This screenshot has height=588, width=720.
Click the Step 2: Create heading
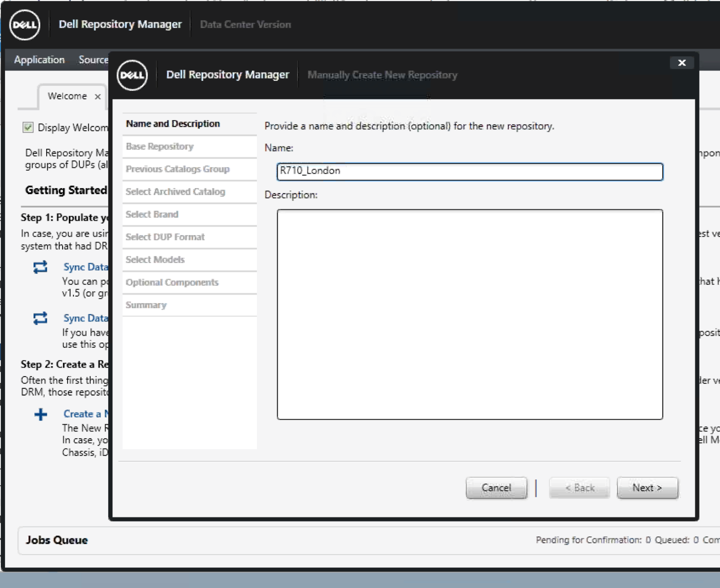[x=65, y=364]
